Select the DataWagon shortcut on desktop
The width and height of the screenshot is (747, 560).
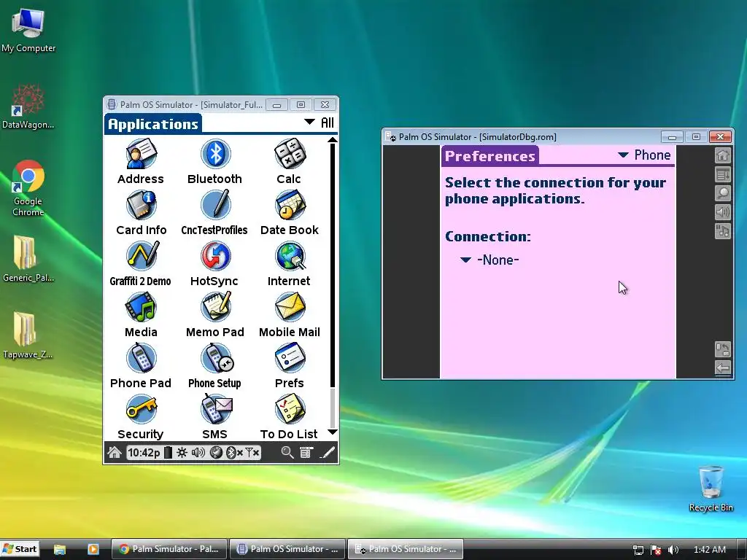(28, 107)
